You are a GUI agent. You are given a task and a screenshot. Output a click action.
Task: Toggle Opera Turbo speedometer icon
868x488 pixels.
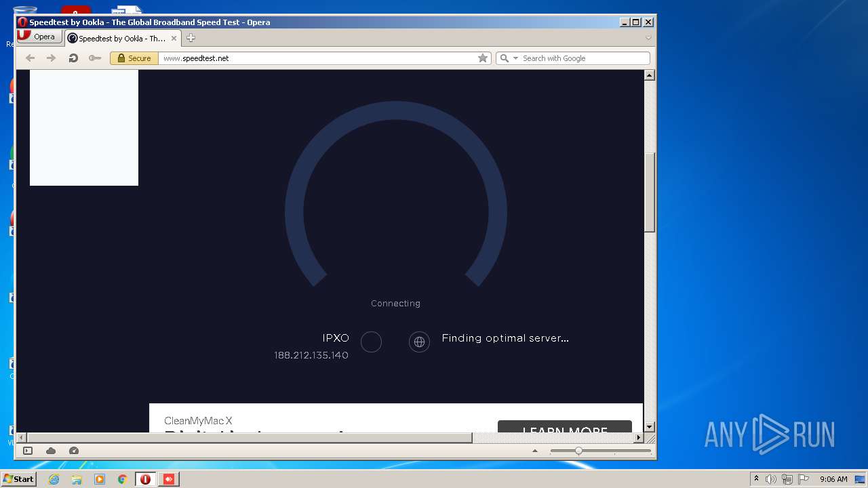coord(74,451)
